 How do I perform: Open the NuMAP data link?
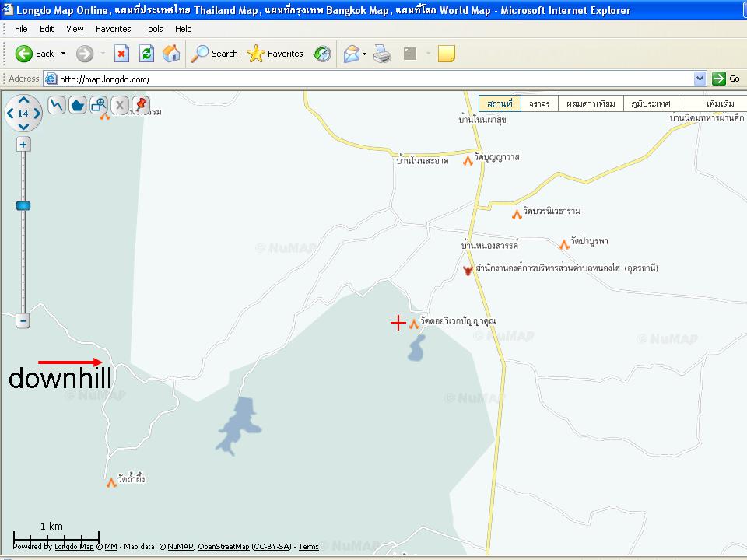[x=180, y=546]
